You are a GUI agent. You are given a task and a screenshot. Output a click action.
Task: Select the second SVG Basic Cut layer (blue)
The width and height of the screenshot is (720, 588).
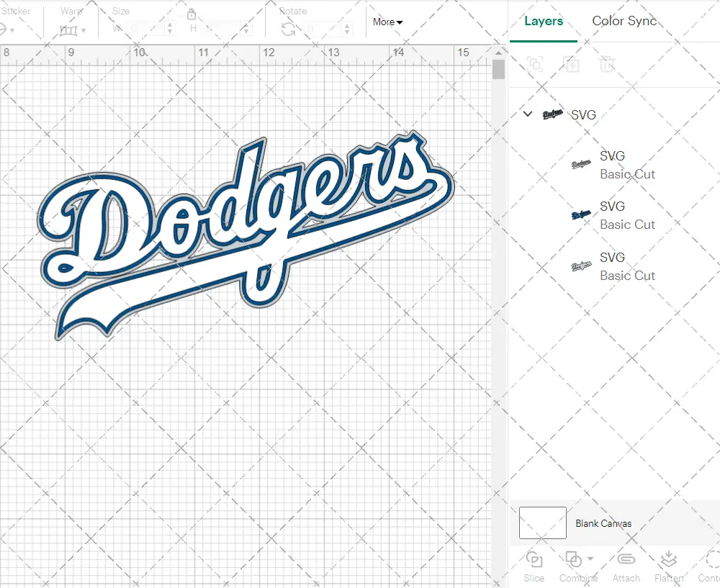(614, 215)
